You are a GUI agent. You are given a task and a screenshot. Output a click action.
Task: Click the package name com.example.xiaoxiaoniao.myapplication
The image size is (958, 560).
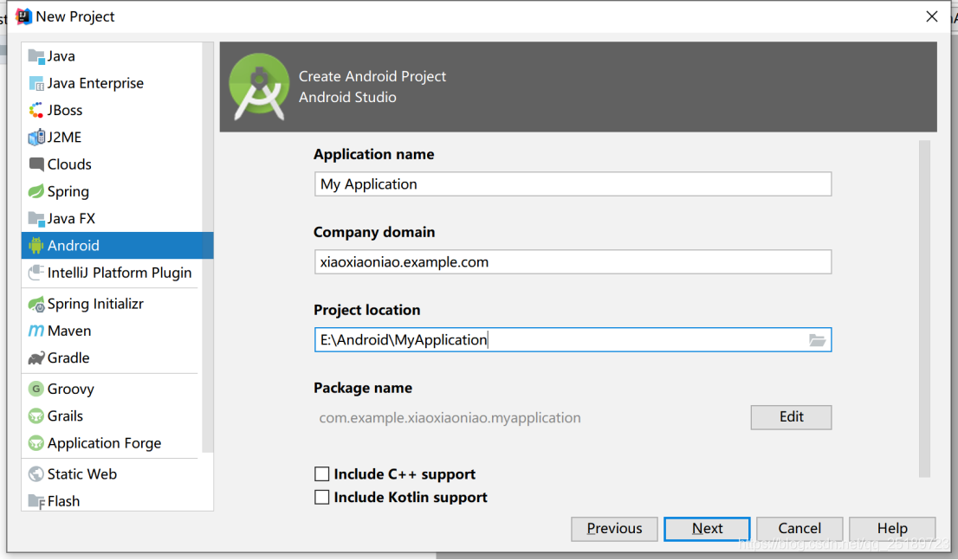450,418
